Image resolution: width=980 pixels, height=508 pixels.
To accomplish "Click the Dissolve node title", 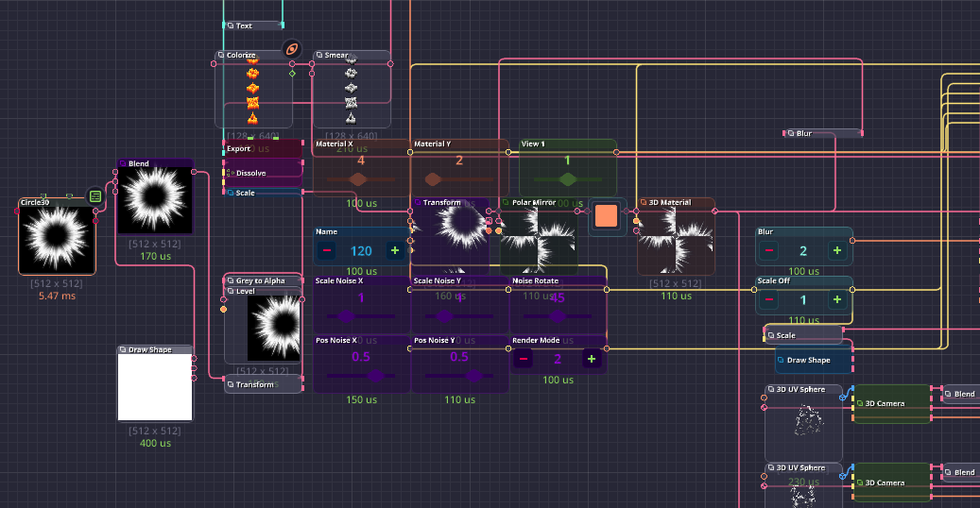I will [250, 173].
